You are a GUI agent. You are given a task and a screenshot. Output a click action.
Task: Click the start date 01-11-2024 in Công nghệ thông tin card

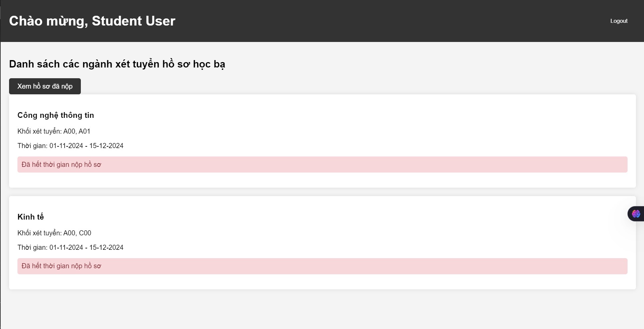66,146
